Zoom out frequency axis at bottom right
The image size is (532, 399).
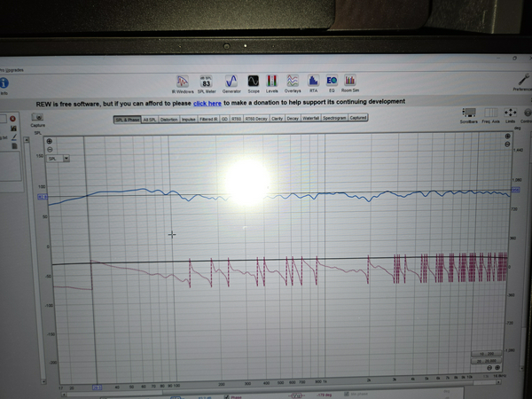(489, 368)
